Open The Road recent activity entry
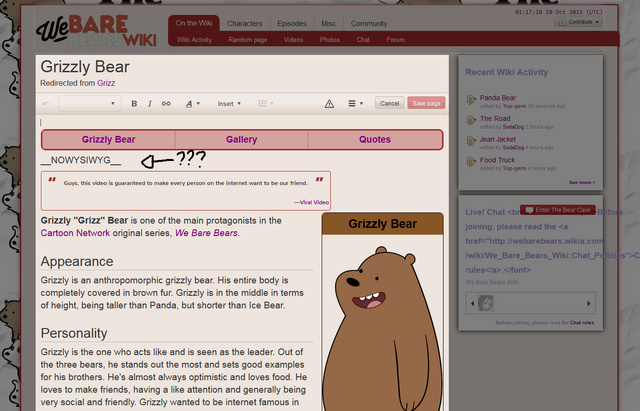Image resolution: width=640 pixels, height=411 pixels. point(495,119)
